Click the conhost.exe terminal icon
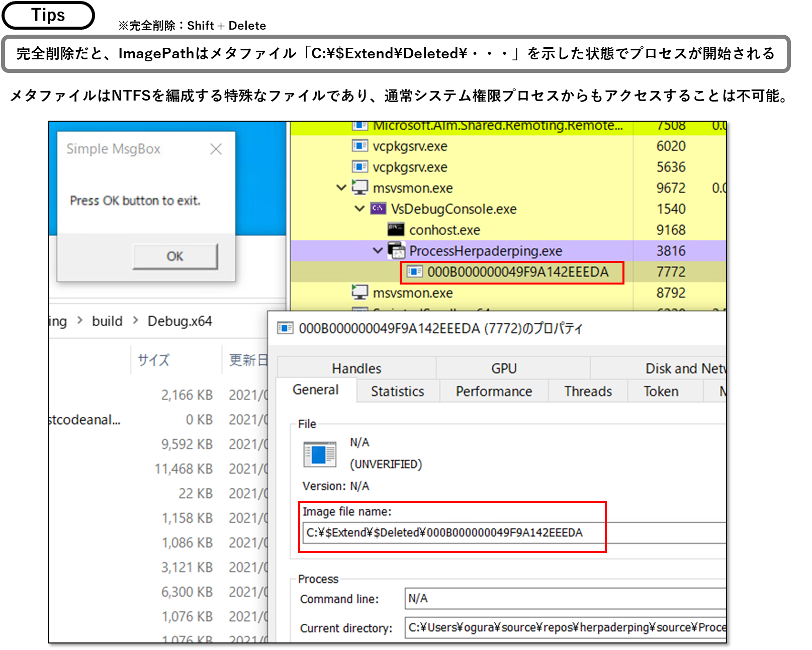Image resolution: width=812 pixels, height=650 pixels. coord(396,230)
